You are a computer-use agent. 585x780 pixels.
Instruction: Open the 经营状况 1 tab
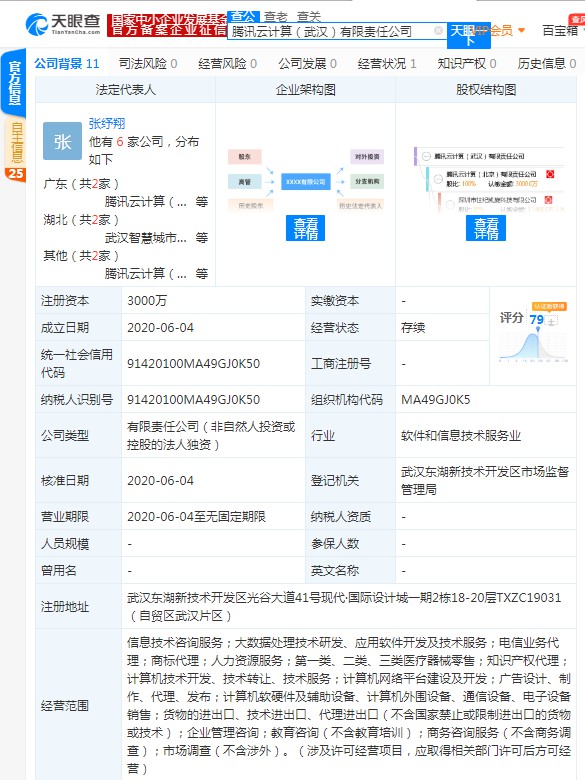click(x=387, y=64)
